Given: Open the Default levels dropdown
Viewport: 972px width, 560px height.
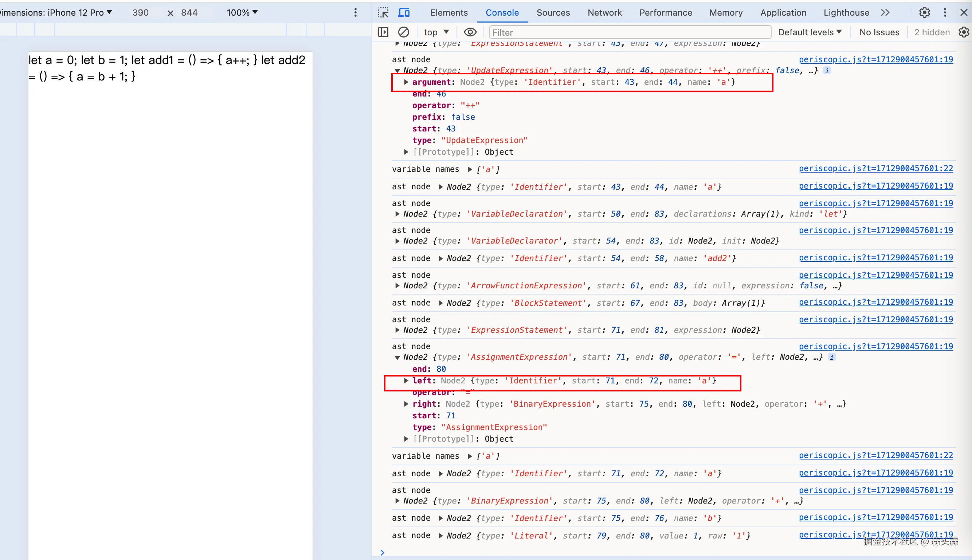Looking at the screenshot, I should tap(809, 32).
